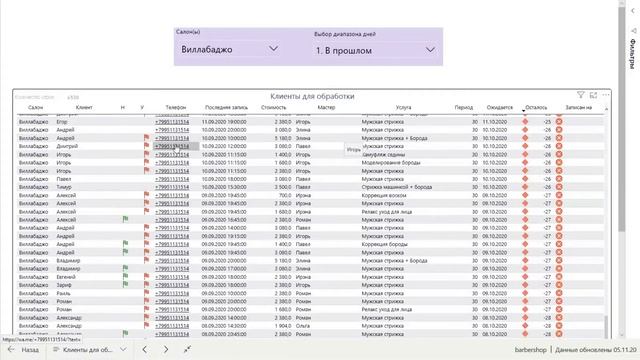Sort by Последняя запись column header
Image resolution: width=640 pixels, height=360 pixels.
[x=226, y=107]
